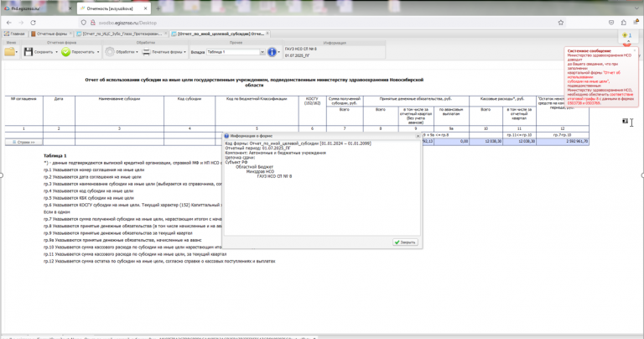Click the printer Печатные формы icon
Viewport: 644px width, 339px height.
point(146,52)
